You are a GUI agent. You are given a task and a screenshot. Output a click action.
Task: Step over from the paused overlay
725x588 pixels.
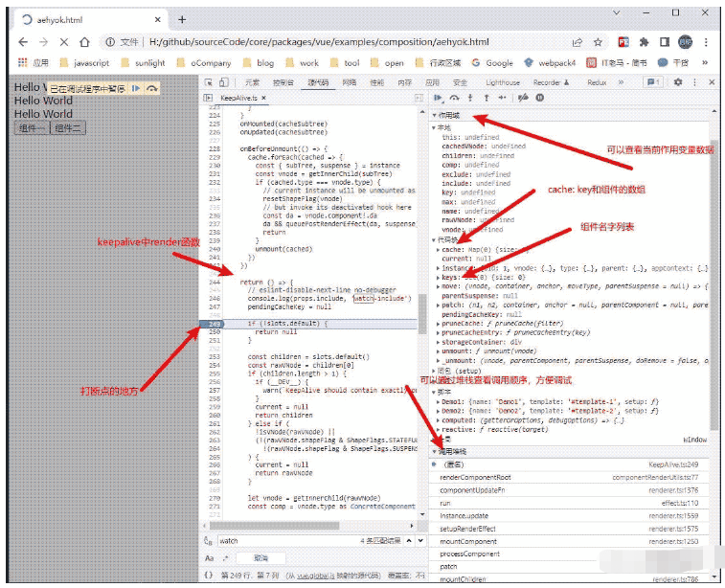point(151,88)
